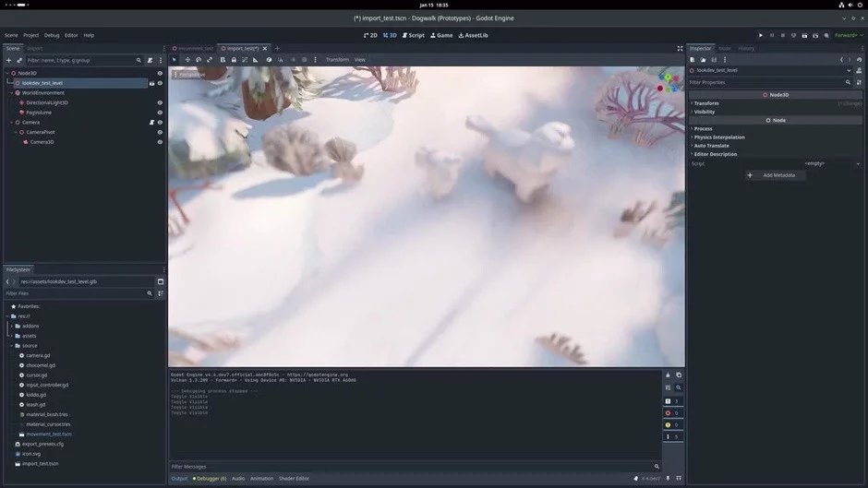The width and height of the screenshot is (868, 488).
Task: Open the Transform viewport menu
Action: pyautogui.click(x=337, y=60)
